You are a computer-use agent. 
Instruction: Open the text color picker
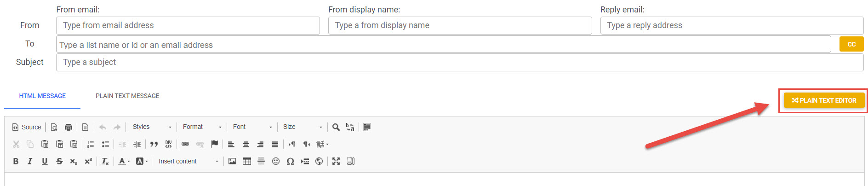(124, 161)
